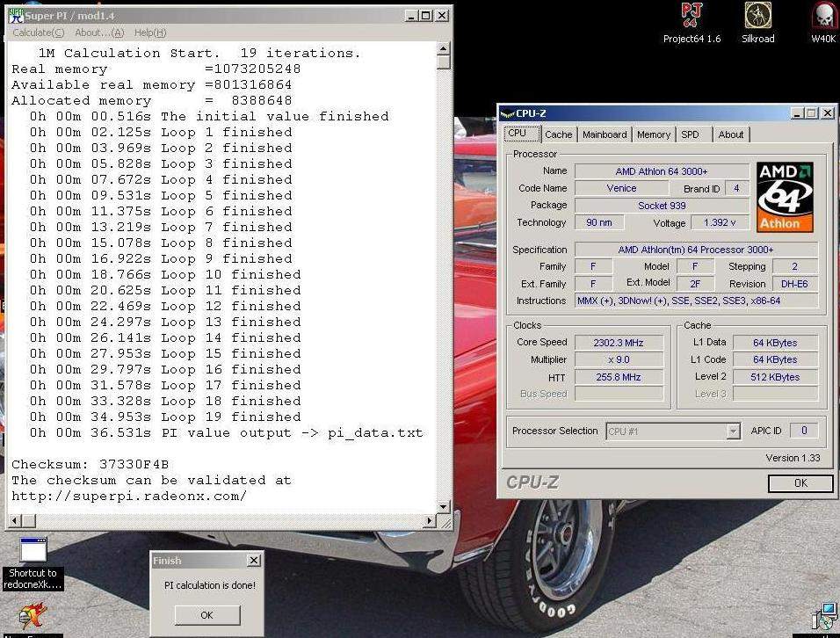
Task: Click the Code Name value Venice
Action: (x=621, y=189)
